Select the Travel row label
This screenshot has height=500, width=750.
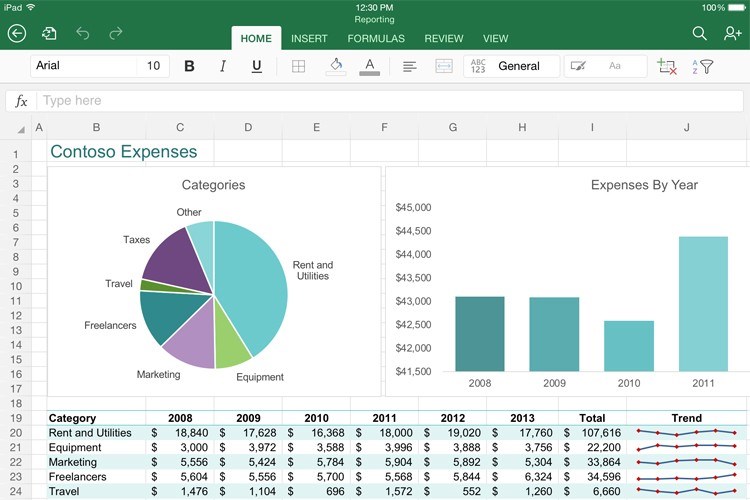(x=64, y=491)
